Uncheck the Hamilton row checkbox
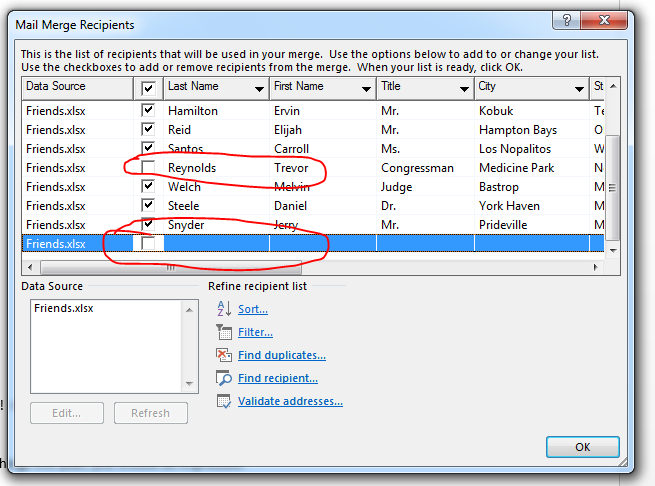655x486 pixels. pyautogui.click(x=148, y=111)
